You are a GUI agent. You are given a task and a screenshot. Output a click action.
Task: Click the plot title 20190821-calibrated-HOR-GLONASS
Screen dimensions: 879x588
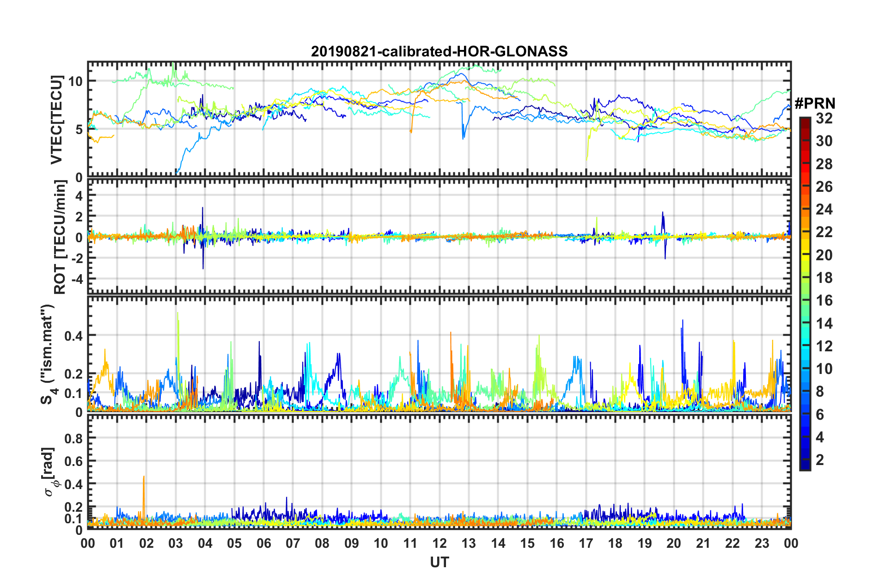(439, 51)
